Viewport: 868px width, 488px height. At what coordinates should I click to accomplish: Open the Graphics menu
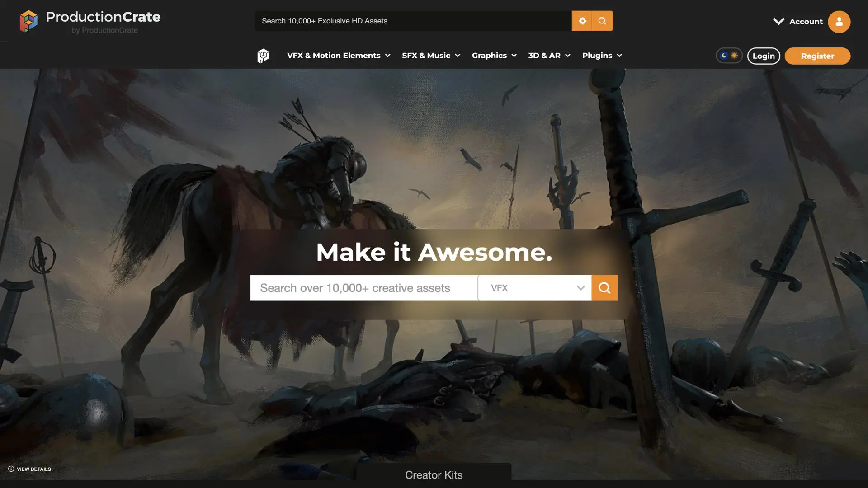tap(494, 56)
